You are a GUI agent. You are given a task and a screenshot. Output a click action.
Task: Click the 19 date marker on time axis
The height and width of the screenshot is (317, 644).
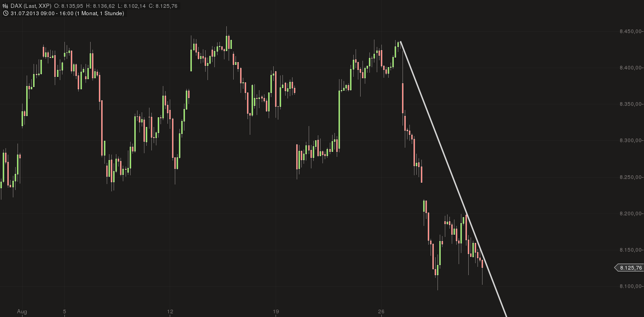[x=276, y=311]
